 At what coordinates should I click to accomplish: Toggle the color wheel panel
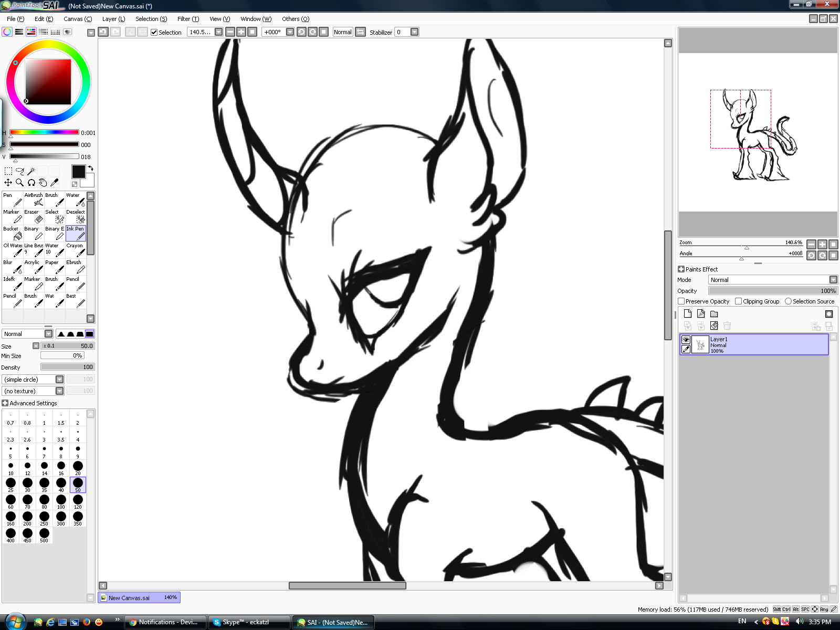(x=7, y=32)
